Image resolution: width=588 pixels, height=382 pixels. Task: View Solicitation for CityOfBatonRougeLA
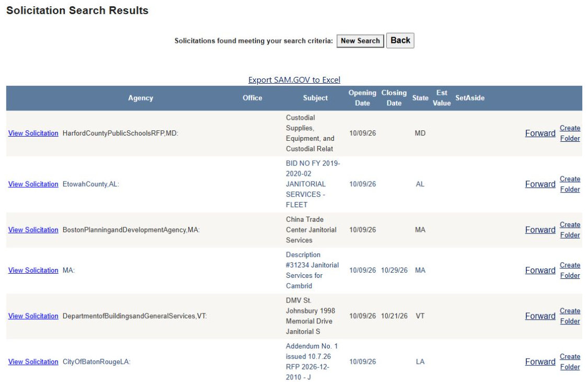33,362
